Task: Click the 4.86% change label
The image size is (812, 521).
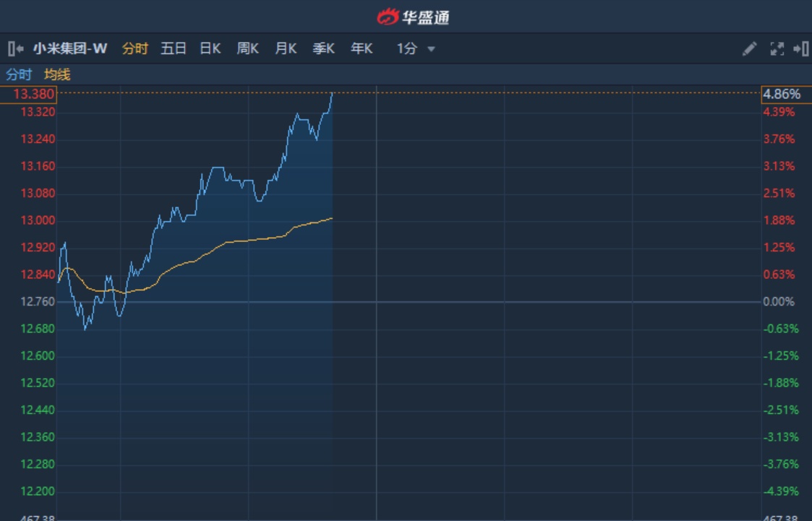Action: coord(782,94)
